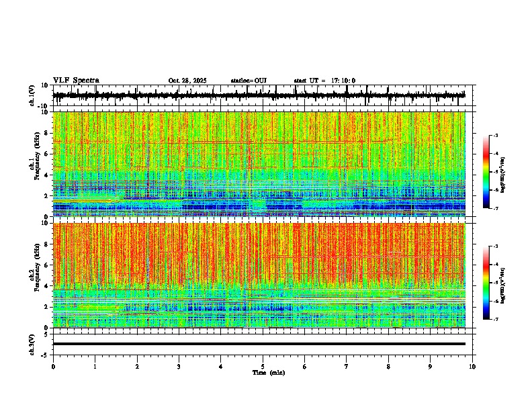Click time axis tick label "9"

coord(430,367)
